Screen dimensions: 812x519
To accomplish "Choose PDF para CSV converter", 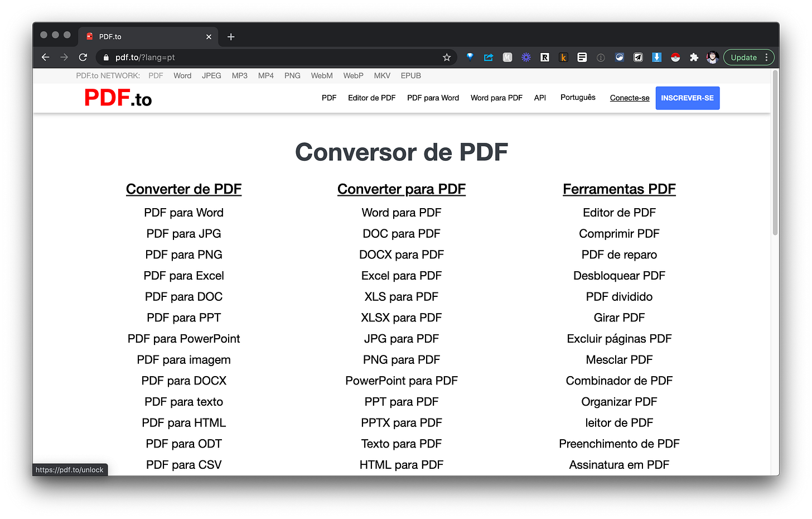I will coord(184,465).
